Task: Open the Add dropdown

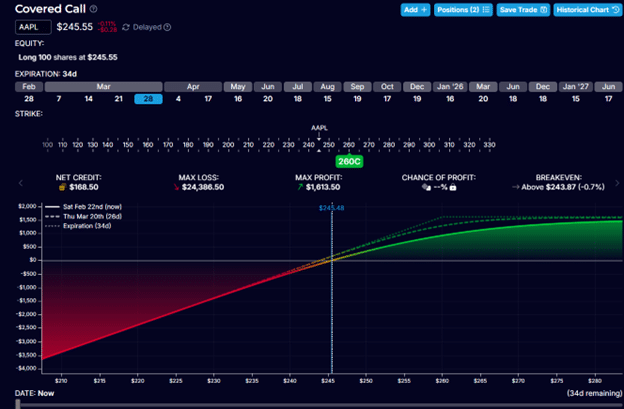Action: 415,10
